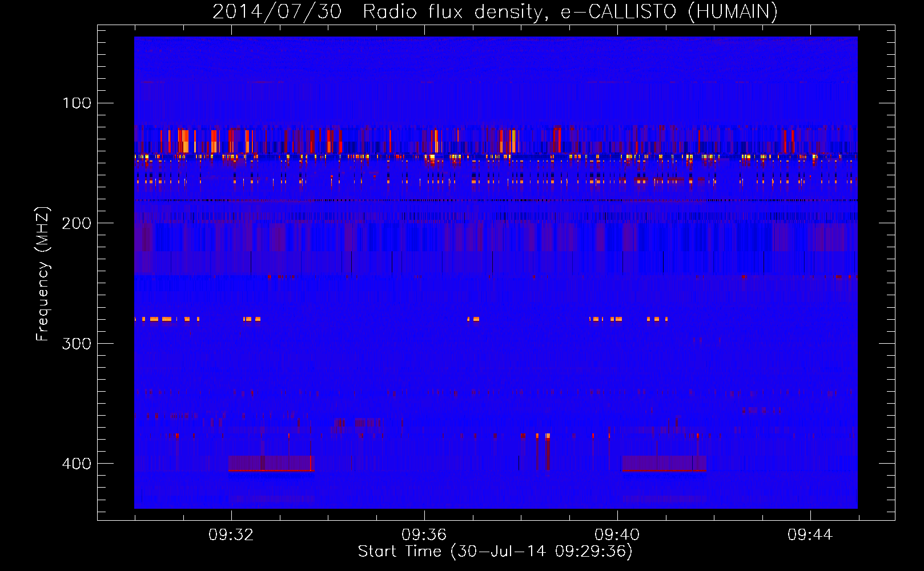Click the 09:36 time tick label
This screenshot has height=571, width=924.
point(424,535)
